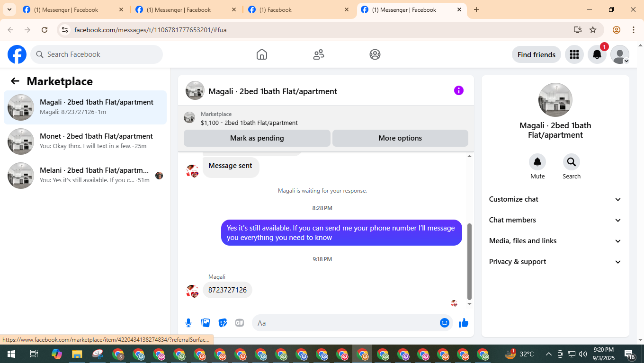Open the Windows notification center
Screen dimensions: 644x363
pyautogui.click(x=630, y=354)
